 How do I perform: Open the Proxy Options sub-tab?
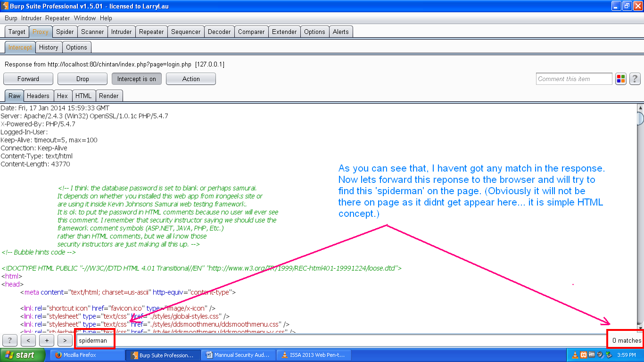[76, 47]
